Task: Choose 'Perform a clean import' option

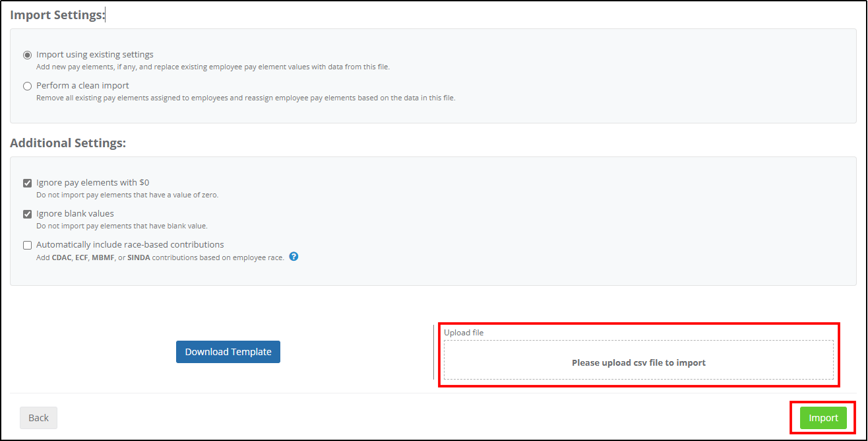Action: [x=27, y=86]
